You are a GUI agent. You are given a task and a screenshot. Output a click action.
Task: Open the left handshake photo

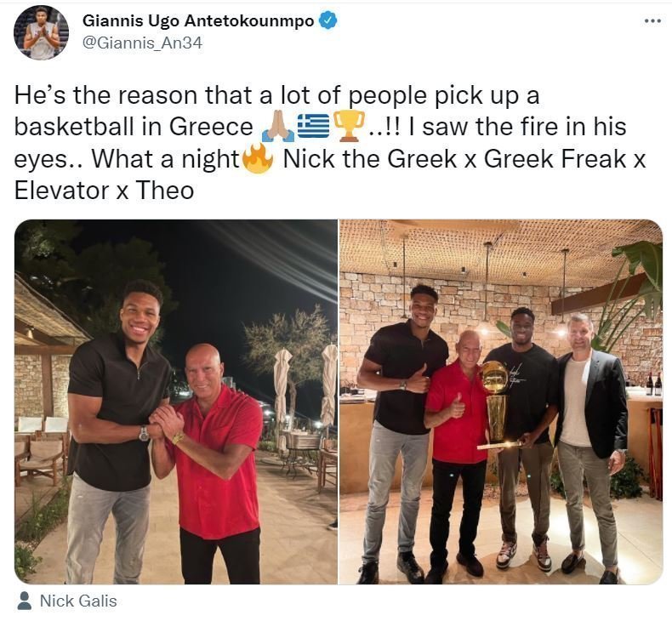pyautogui.click(x=176, y=402)
